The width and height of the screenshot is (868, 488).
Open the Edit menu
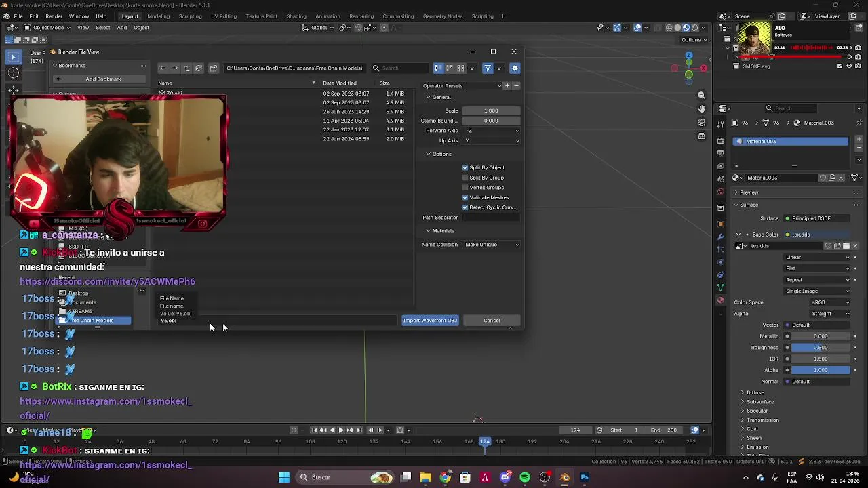pyautogui.click(x=34, y=16)
